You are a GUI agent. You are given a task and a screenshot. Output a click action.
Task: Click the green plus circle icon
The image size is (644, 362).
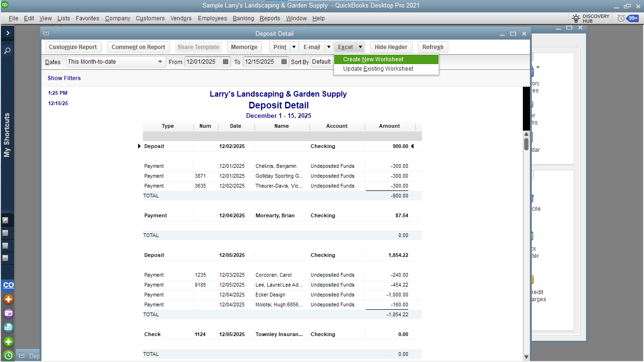click(8, 342)
